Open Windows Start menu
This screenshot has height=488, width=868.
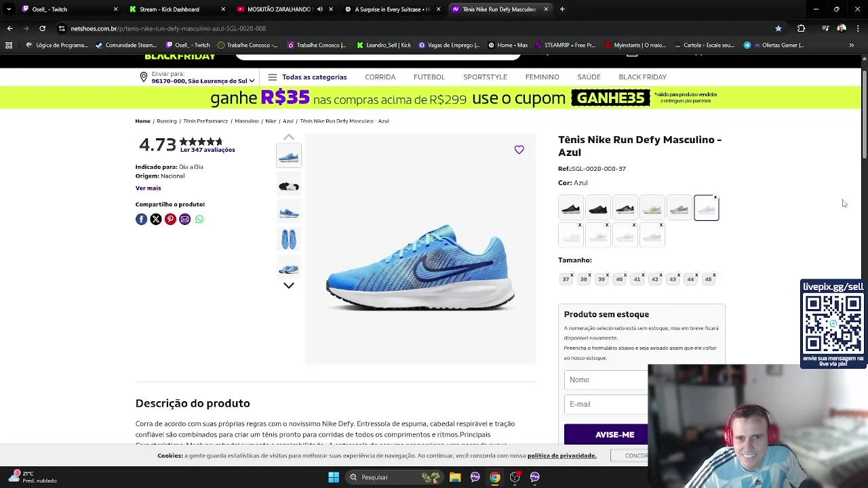pyautogui.click(x=334, y=477)
